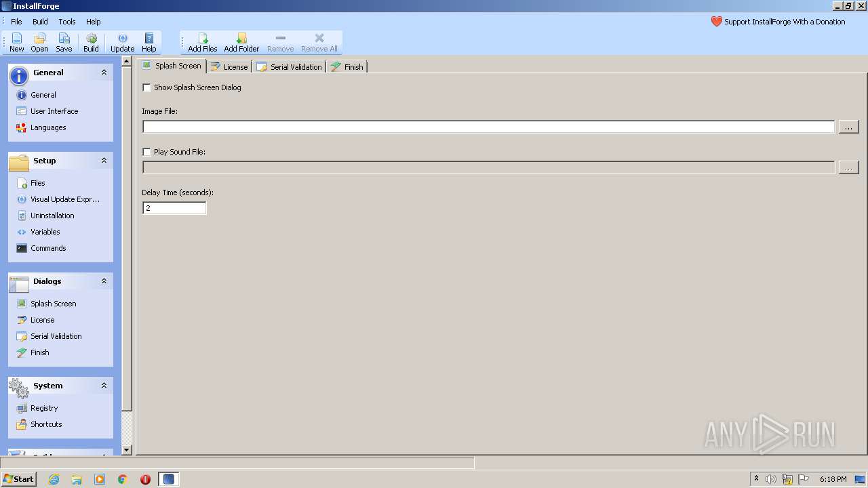Image resolution: width=868 pixels, height=488 pixels.
Task: Open the media player taskbar icon
Action: tap(100, 479)
